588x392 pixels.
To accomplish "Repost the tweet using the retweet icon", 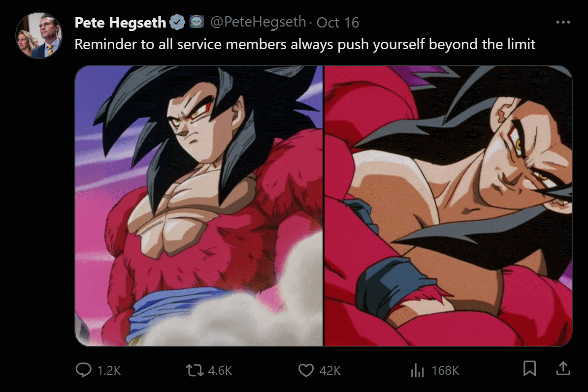I will [x=195, y=370].
